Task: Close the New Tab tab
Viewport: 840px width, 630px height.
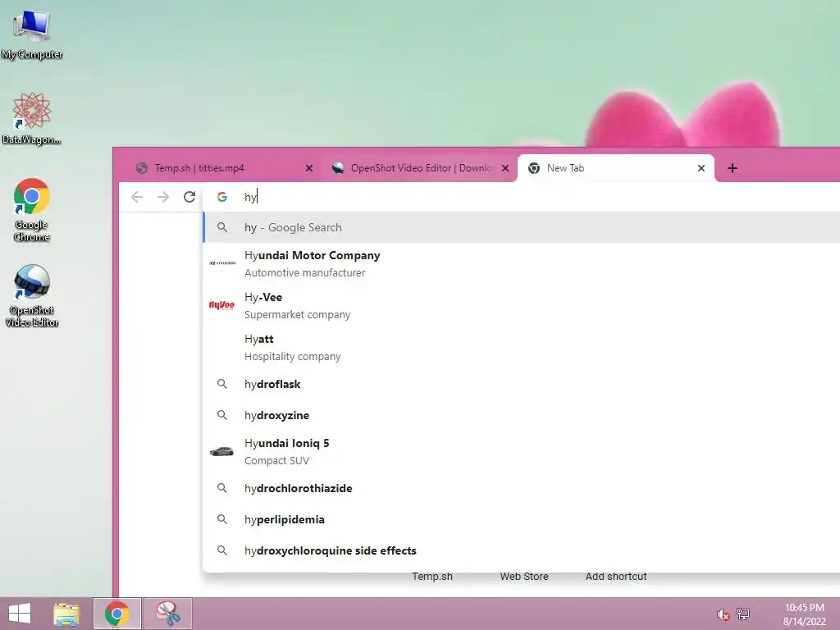Action: [x=701, y=168]
